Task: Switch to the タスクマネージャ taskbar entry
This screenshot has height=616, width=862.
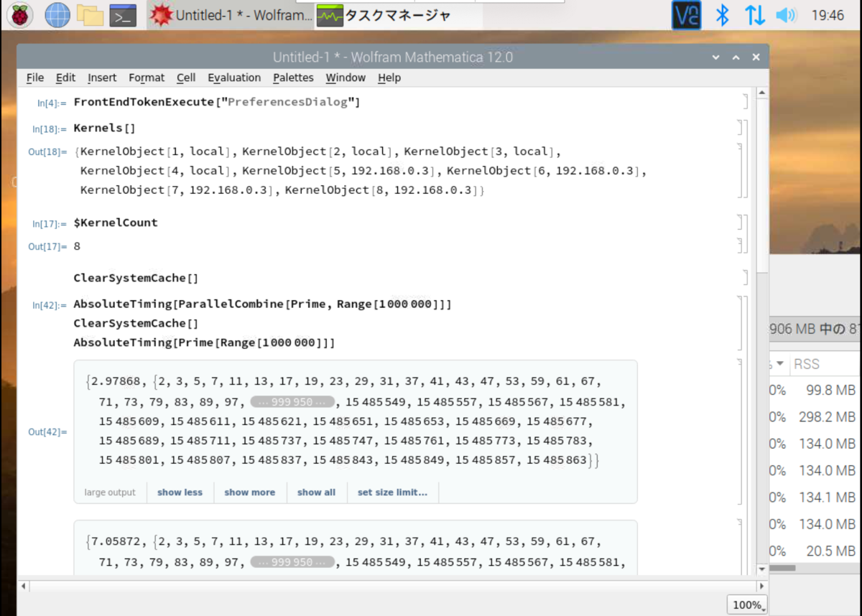Action: coord(399,15)
